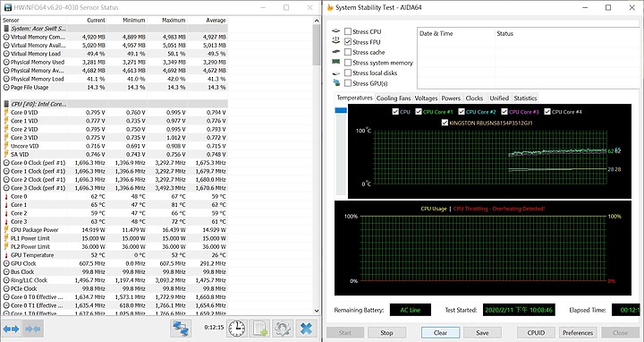
Task: Open AIDA64 Preferences button
Action: (x=578, y=332)
